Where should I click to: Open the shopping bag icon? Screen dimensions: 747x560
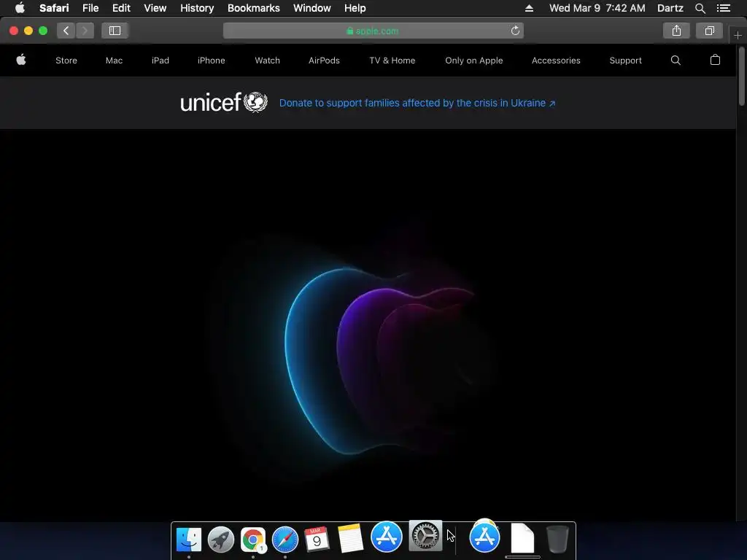pos(715,60)
